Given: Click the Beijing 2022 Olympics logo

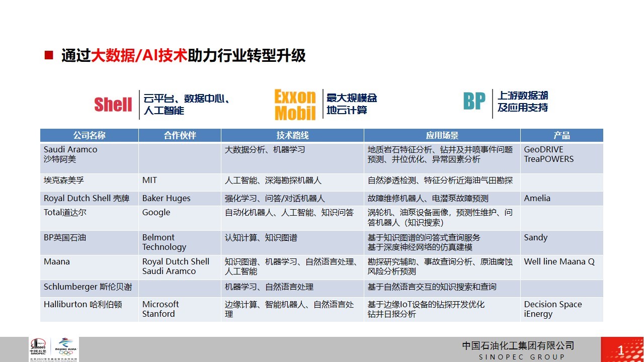Looking at the screenshot, I should [66, 347].
